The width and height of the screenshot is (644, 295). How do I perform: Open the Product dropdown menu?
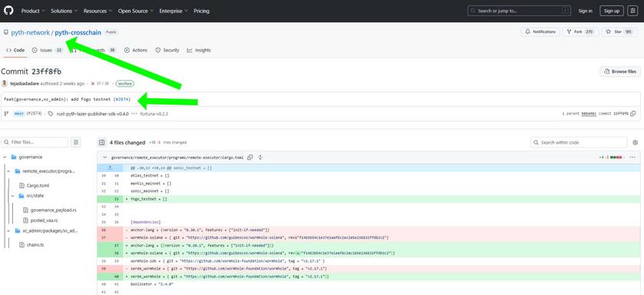pyautogui.click(x=33, y=11)
